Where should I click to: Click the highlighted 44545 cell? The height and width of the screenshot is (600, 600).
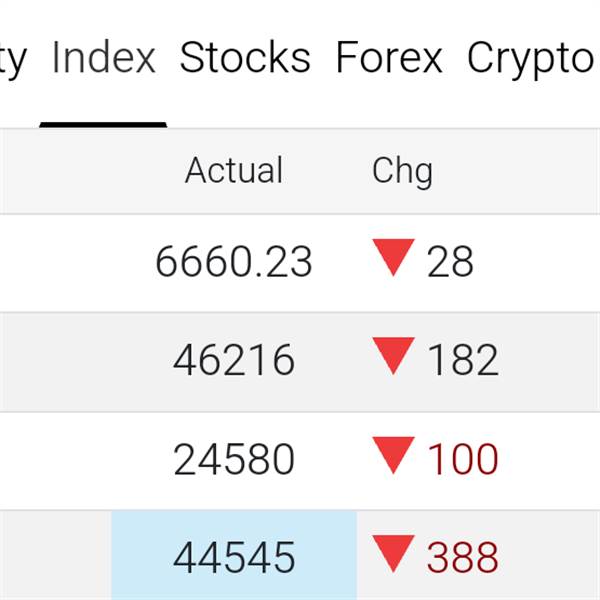point(234,557)
